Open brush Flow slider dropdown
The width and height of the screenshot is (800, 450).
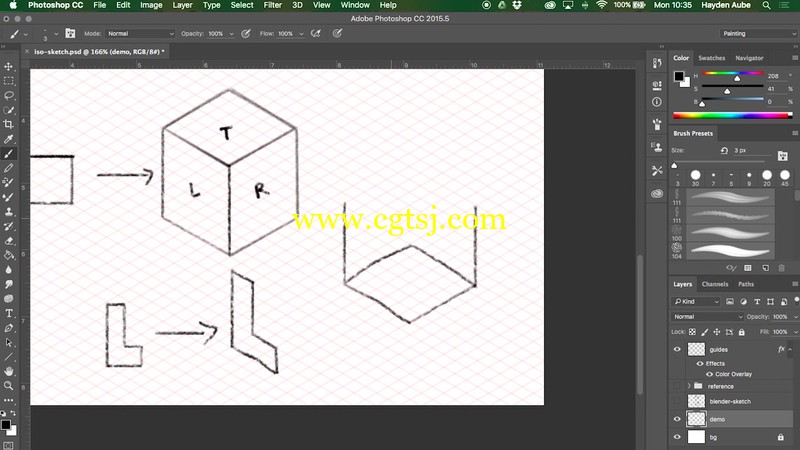301,34
